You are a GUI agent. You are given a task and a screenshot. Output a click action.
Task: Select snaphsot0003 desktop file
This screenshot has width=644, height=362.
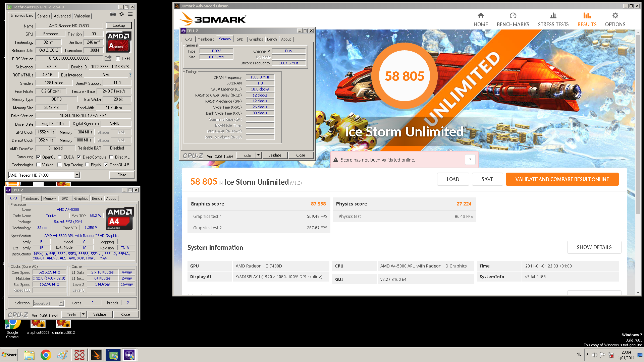coord(38,327)
